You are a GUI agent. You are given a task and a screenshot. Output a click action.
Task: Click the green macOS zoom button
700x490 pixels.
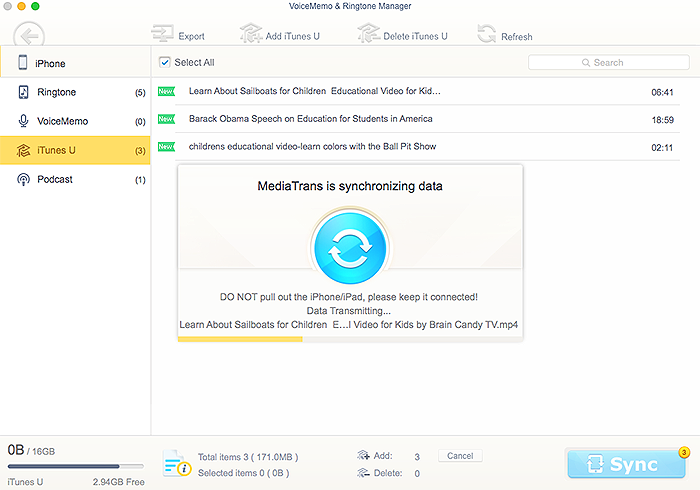(35, 6)
